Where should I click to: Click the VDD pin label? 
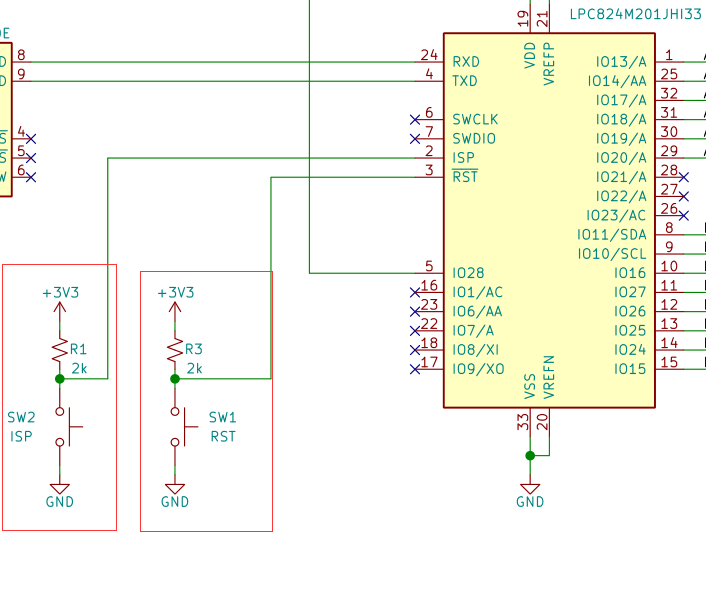[x=530, y=55]
